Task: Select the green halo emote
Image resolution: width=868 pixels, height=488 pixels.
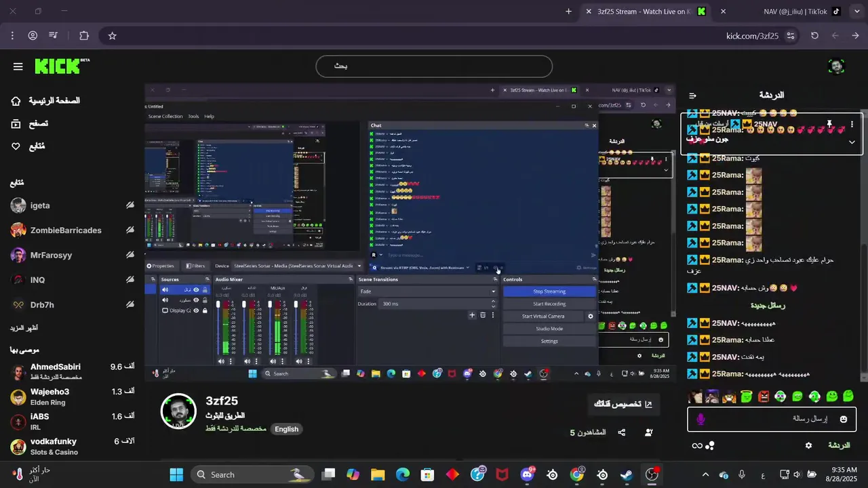Action: tap(747, 396)
